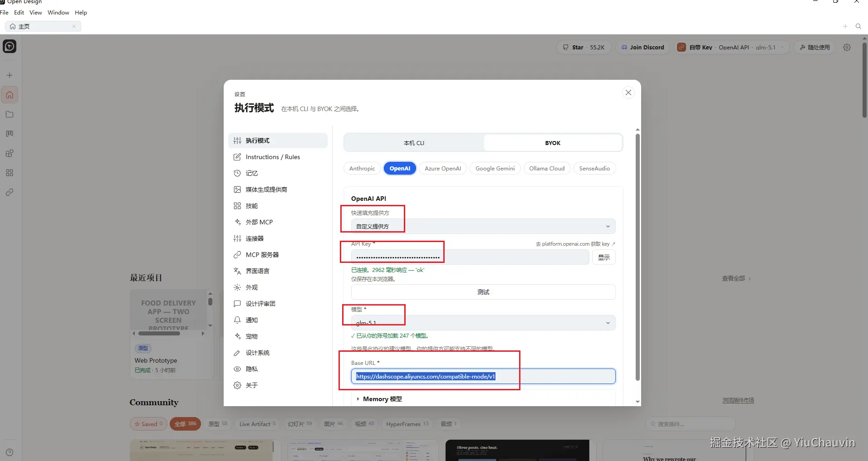
Task: Open the help icon at sidebar bottom
Action: (x=10, y=452)
